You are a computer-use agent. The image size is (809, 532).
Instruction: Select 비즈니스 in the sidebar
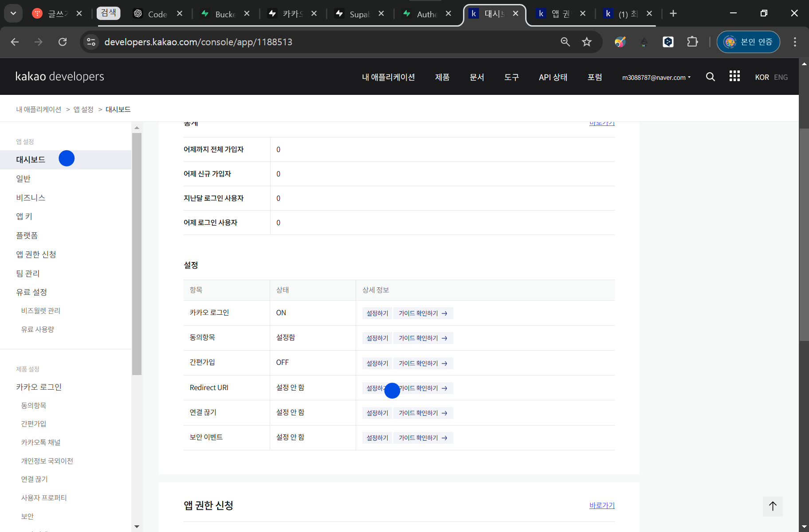[x=31, y=198]
